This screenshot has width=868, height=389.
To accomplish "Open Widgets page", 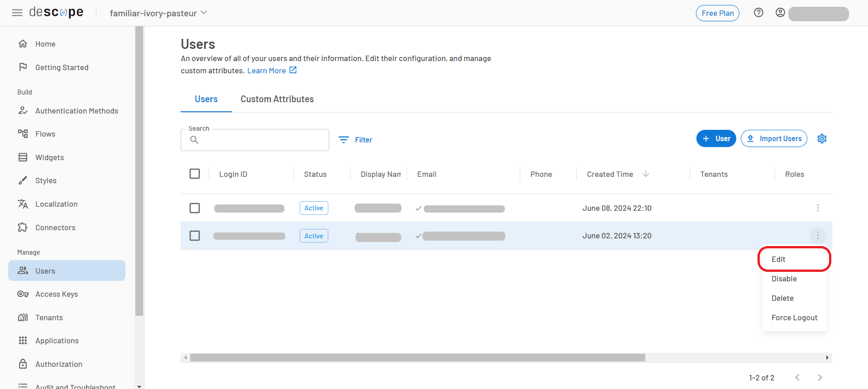I will click(x=49, y=157).
